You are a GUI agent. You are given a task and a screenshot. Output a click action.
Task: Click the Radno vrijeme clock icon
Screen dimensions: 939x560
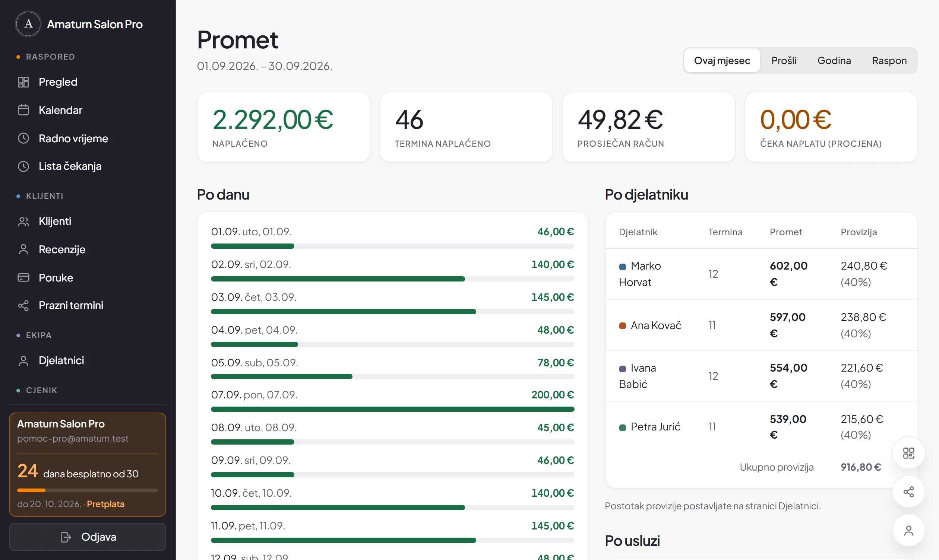point(23,139)
